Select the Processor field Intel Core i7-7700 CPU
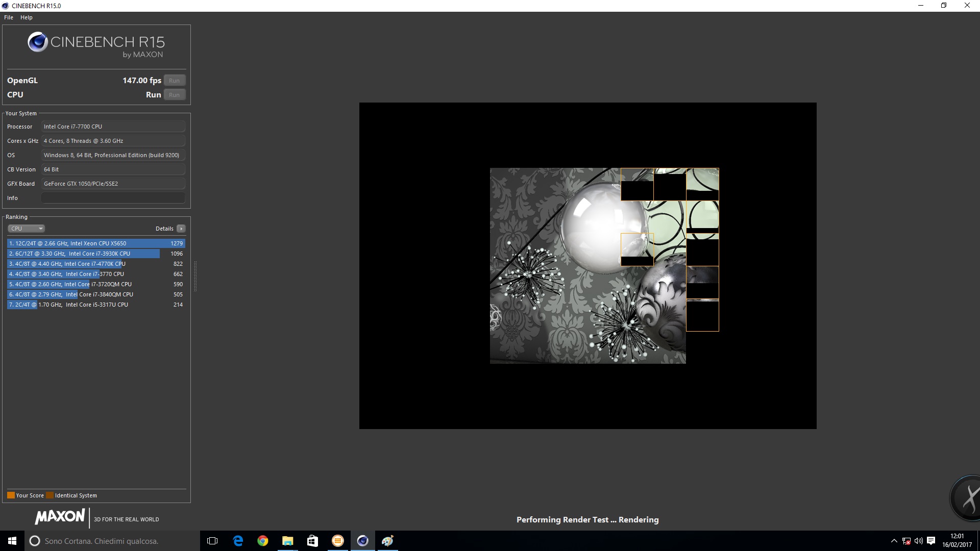This screenshot has height=551, width=980. pos(113,127)
